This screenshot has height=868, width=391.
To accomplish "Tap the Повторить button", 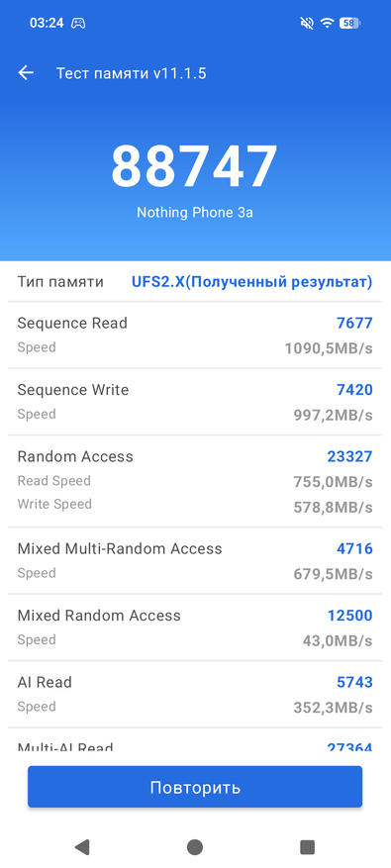I will tap(195, 787).
